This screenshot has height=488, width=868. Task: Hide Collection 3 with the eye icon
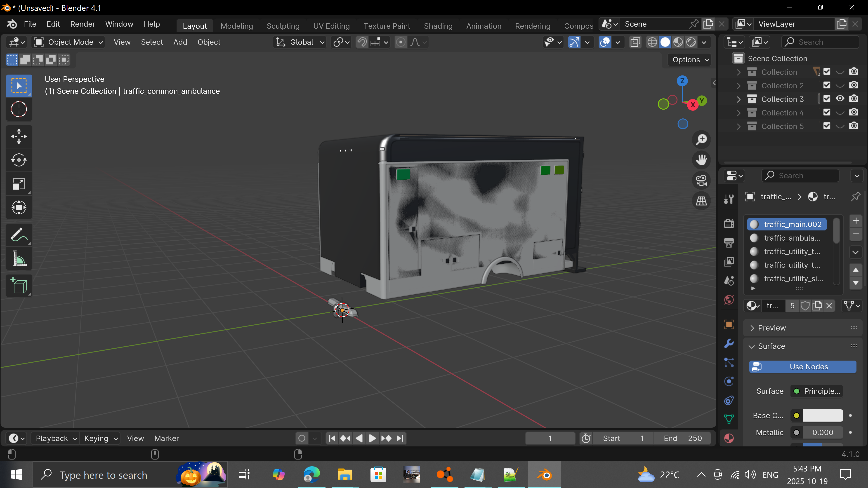click(x=840, y=99)
